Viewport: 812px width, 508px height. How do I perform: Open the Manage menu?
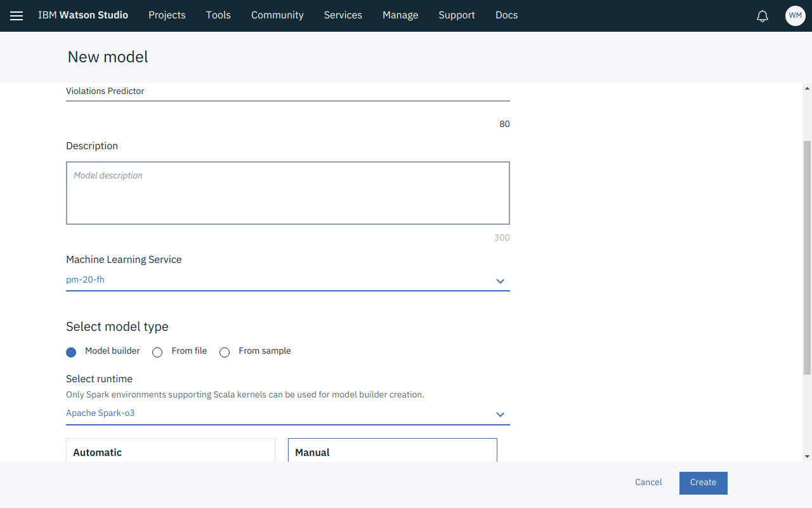click(x=400, y=15)
